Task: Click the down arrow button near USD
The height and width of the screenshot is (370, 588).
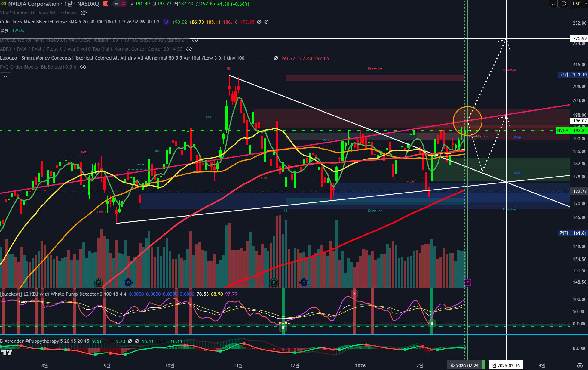Action: pos(553,4)
